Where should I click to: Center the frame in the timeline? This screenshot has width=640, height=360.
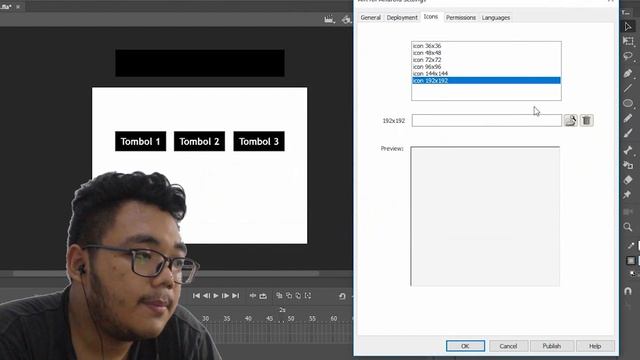(x=253, y=296)
